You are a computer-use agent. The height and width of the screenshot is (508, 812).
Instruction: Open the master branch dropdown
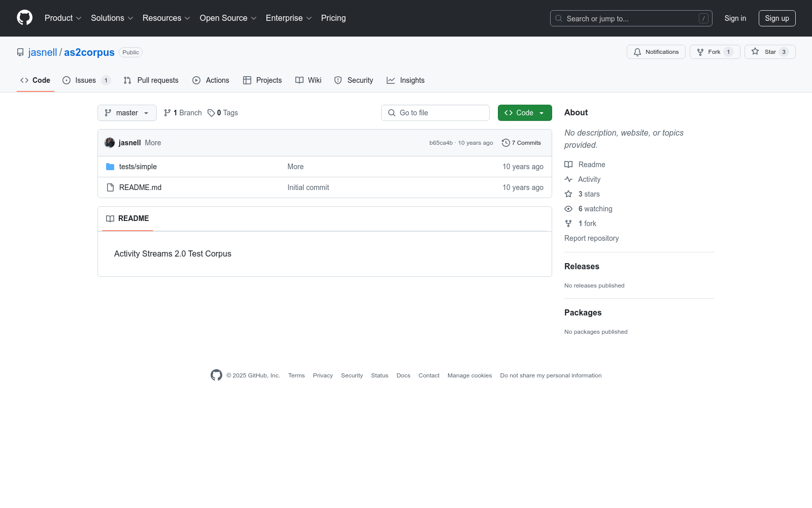(x=127, y=113)
